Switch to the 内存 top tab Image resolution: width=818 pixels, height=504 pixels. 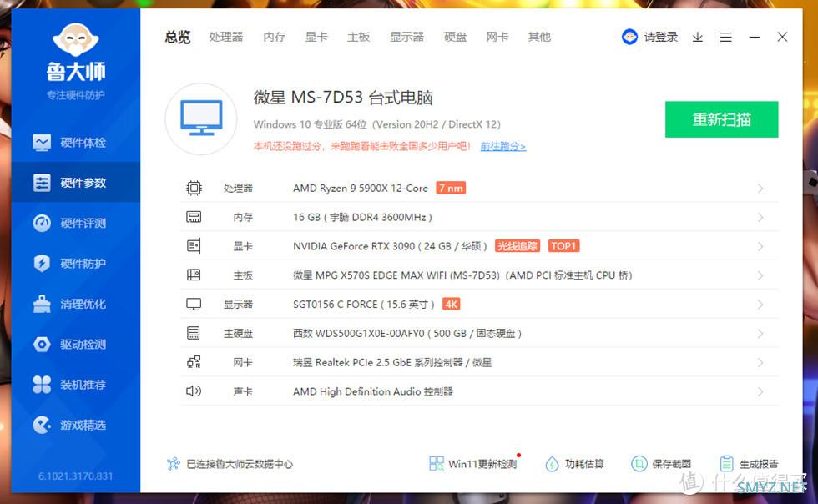click(275, 37)
